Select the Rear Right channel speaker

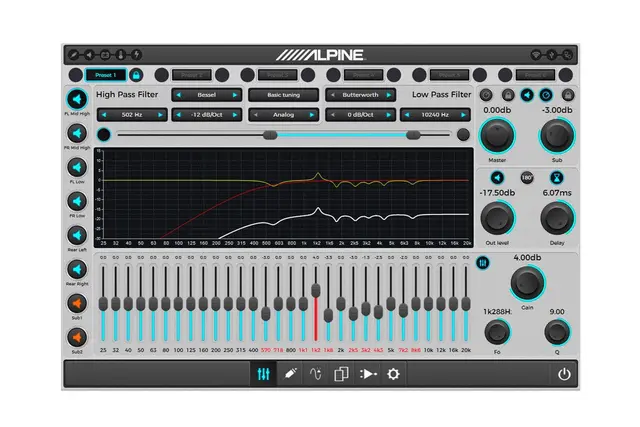77,269
